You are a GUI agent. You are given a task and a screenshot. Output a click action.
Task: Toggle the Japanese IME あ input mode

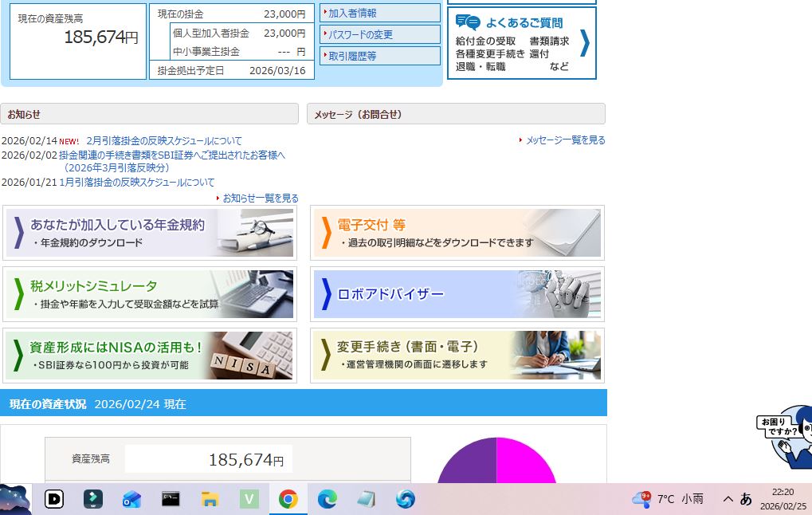coord(746,499)
